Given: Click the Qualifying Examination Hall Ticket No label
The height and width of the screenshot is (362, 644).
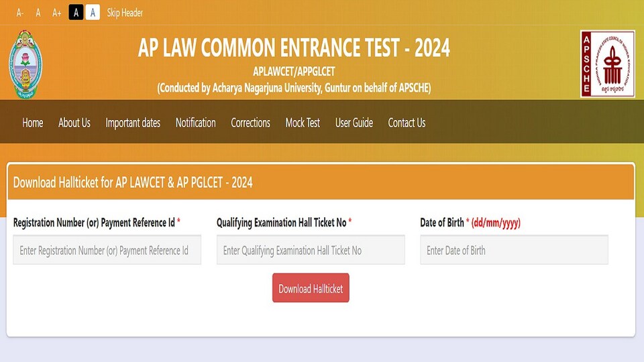Looking at the screenshot, I should (284, 223).
